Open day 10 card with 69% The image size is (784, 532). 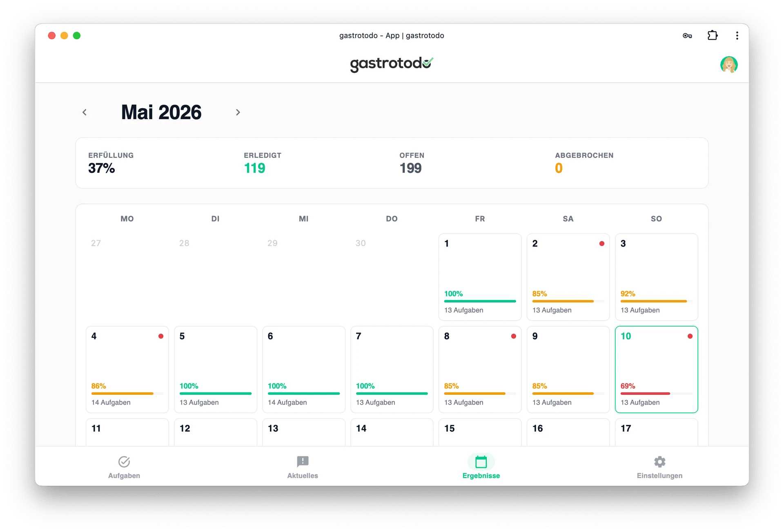[656, 370]
